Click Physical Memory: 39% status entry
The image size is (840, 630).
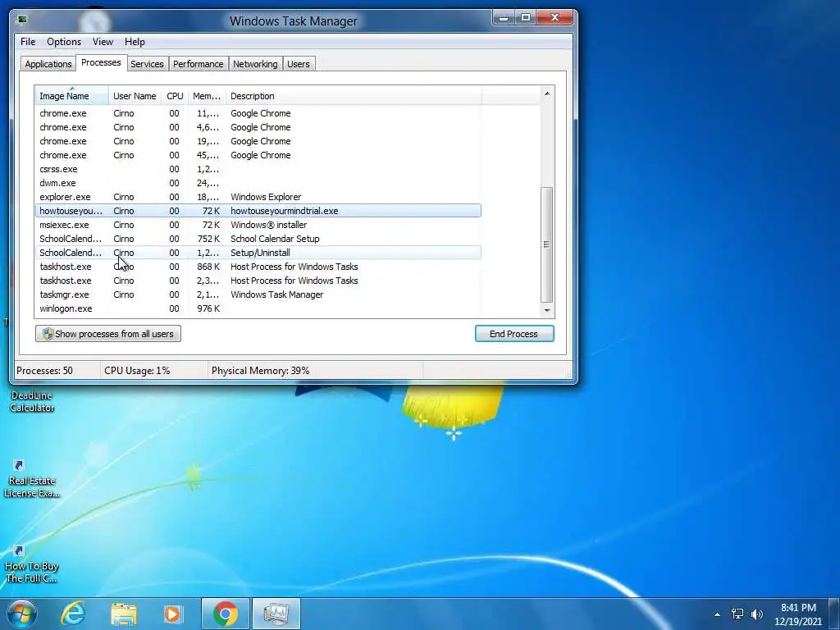[x=260, y=370]
